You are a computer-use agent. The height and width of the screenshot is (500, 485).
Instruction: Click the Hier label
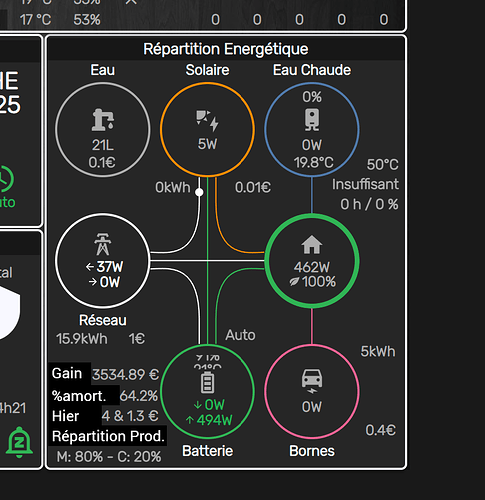pyautogui.click(x=66, y=416)
